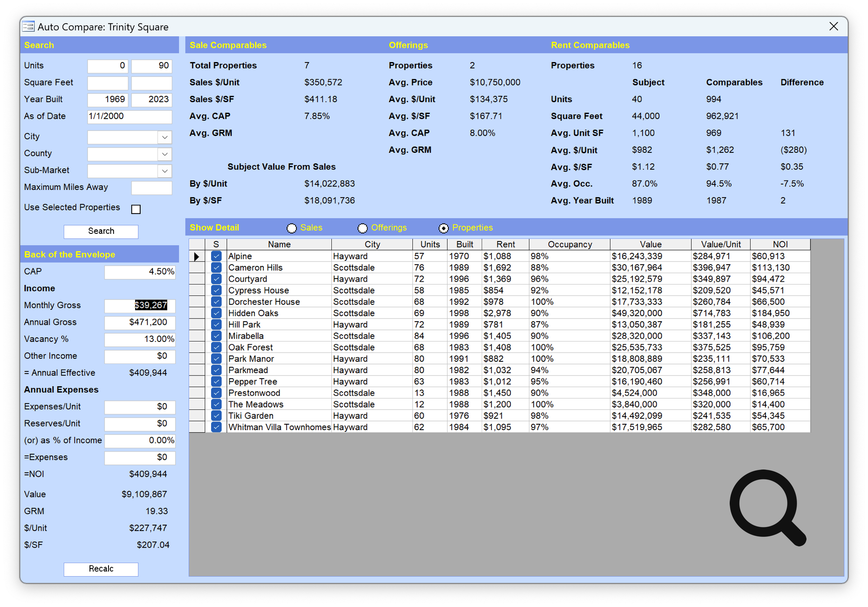Click the minimum Square Feet field
This screenshot has height=607, width=868.
108,83
